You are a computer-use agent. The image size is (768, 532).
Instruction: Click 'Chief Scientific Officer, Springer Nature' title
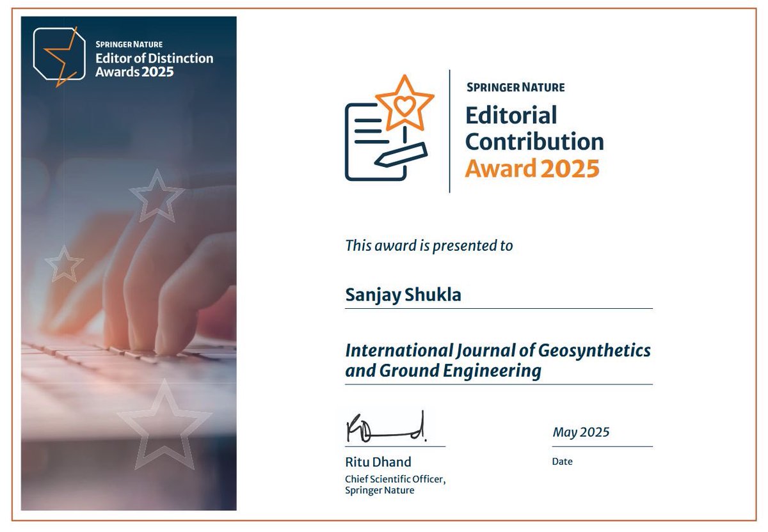pyautogui.click(x=395, y=485)
